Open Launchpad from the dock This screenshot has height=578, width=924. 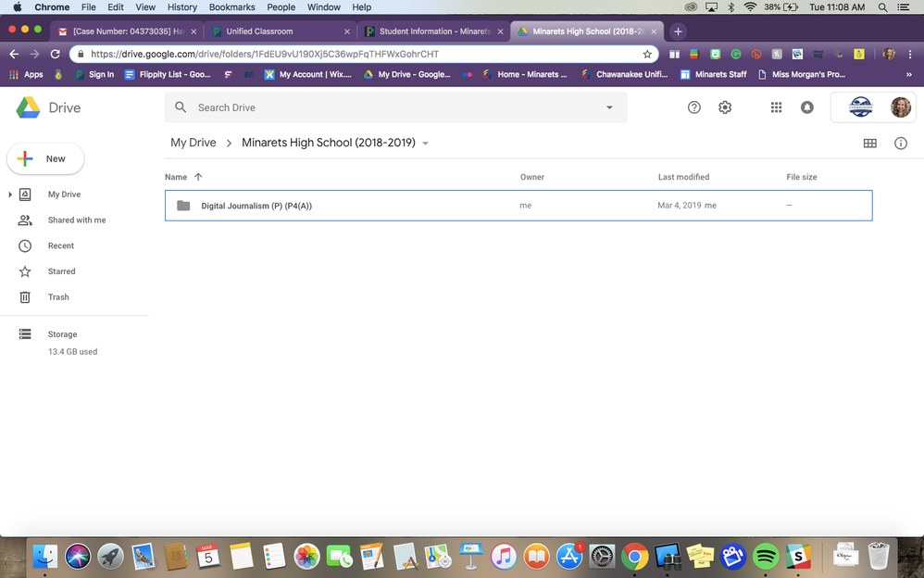tap(110, 556)
